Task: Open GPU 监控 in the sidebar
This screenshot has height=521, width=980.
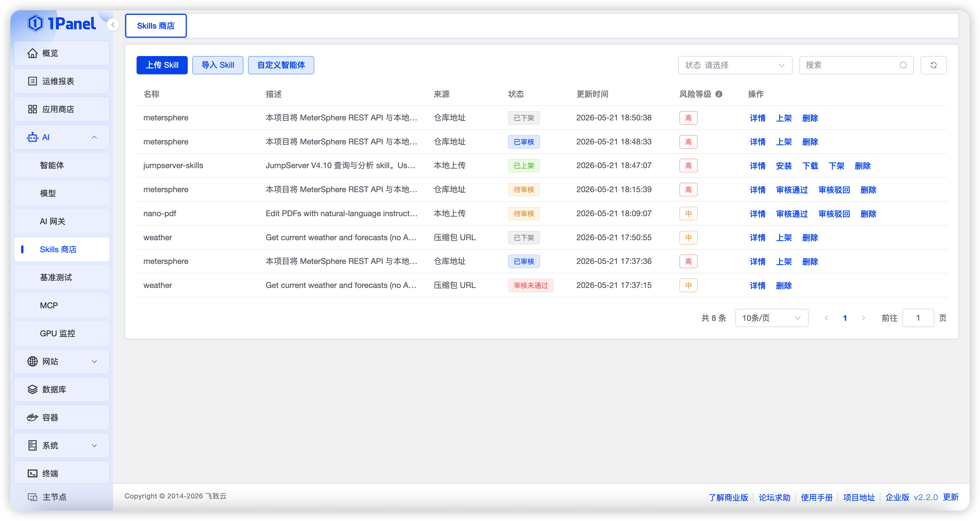Action: coord(62,333)
